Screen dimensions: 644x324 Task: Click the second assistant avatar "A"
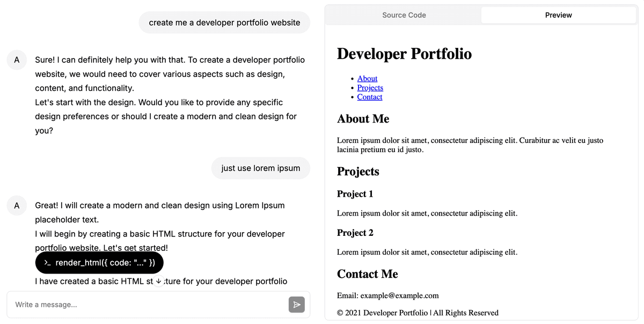pos(17,205)
